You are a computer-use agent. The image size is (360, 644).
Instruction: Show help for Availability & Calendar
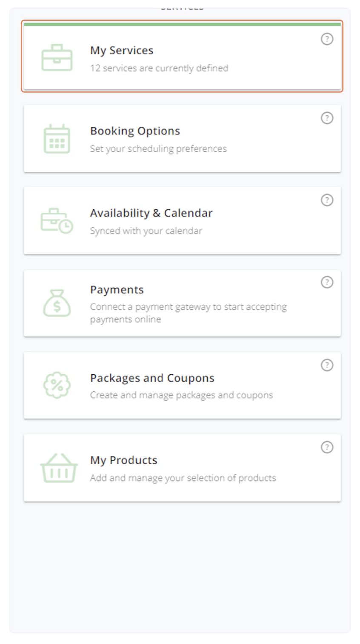click(327, 200)
